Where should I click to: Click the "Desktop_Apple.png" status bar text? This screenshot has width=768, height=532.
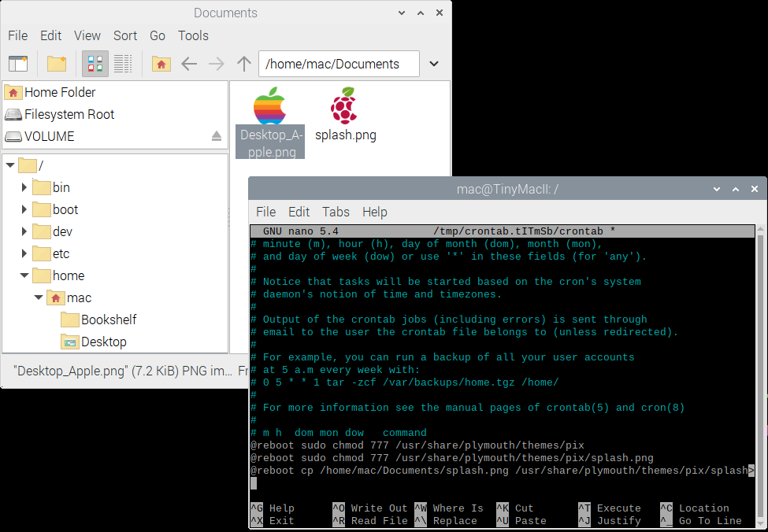[x=122, y=371]
